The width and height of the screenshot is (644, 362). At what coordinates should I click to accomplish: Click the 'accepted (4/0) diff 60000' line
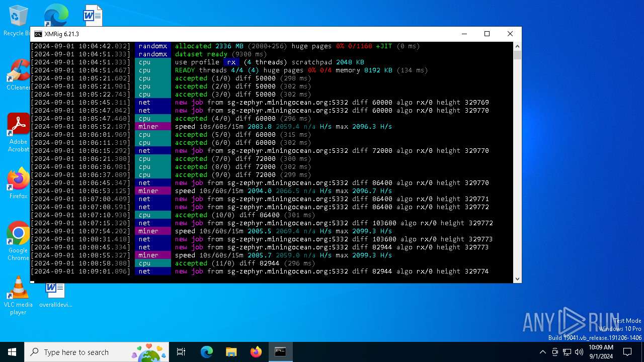tap(171, 119)
